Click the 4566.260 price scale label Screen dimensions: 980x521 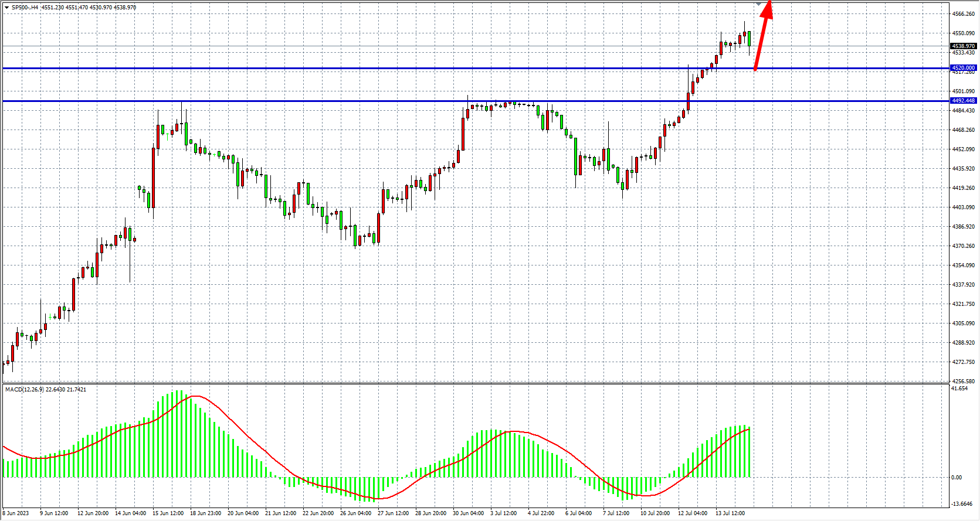(x=963, y=13)
